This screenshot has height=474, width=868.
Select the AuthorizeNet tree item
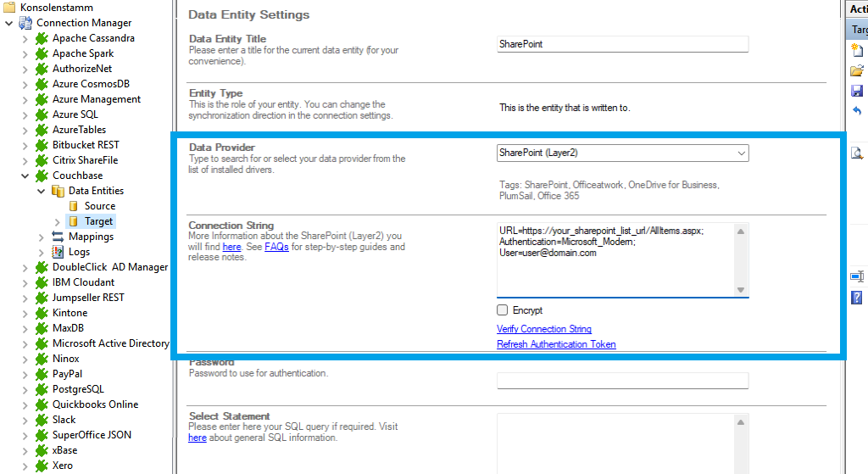click(82, 69)
